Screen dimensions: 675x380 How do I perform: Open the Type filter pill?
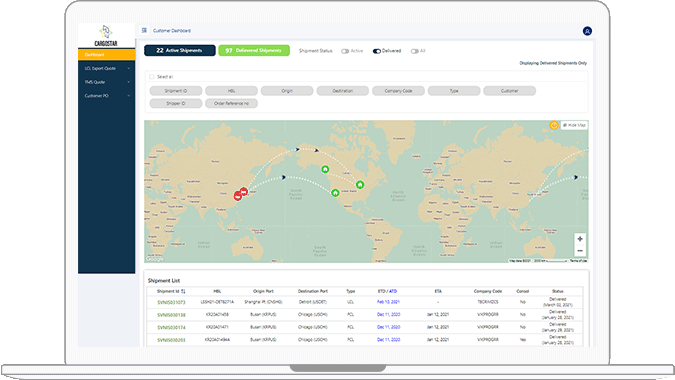(x=454, y=91)
